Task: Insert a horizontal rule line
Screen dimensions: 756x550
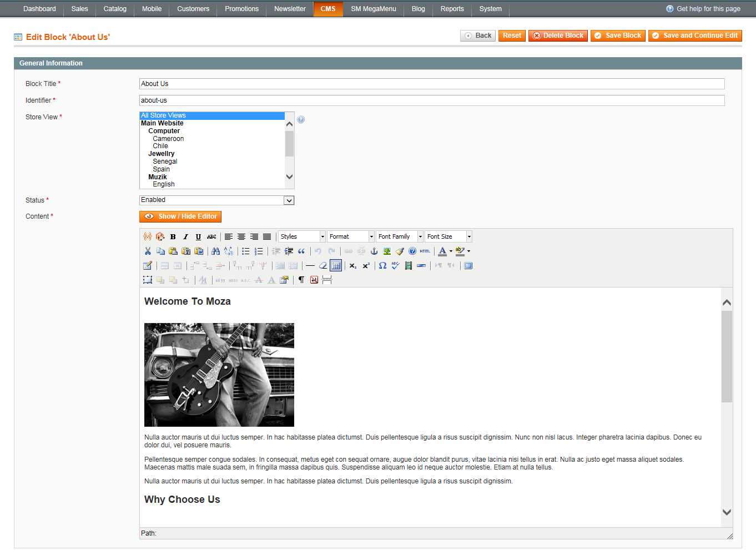Action: click(x=310, y=265)
